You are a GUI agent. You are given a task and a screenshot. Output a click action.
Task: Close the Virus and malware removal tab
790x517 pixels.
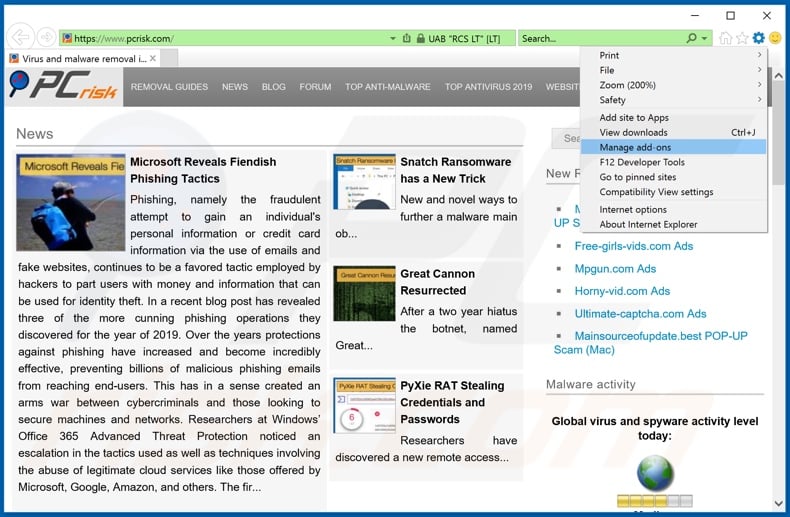(x=153, y=58)
